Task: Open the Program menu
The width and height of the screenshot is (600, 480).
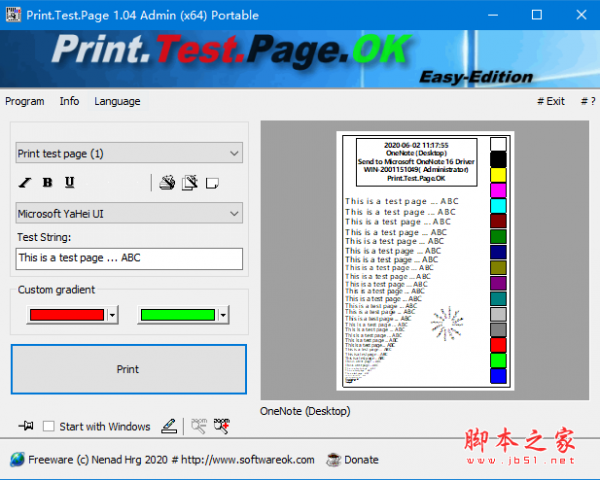Action: [24, 101]
